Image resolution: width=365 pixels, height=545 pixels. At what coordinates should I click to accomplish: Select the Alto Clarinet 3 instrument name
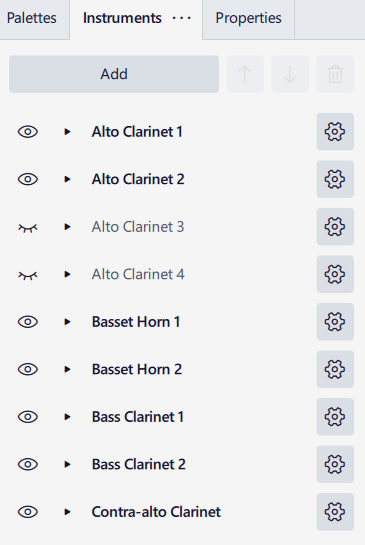[138, 227]
